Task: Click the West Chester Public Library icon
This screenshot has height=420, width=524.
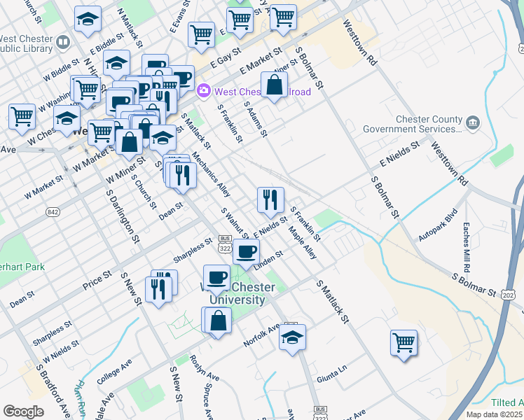Action: (62, 43)
